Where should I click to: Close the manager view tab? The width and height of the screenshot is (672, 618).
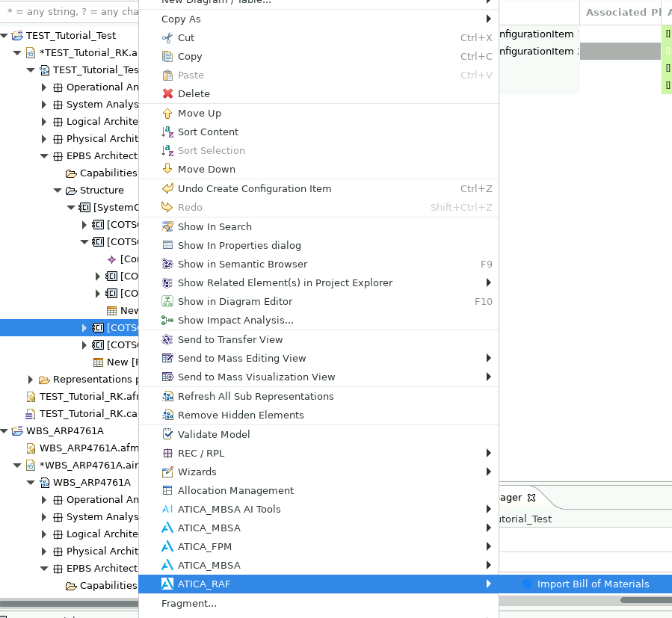point(531,498)
